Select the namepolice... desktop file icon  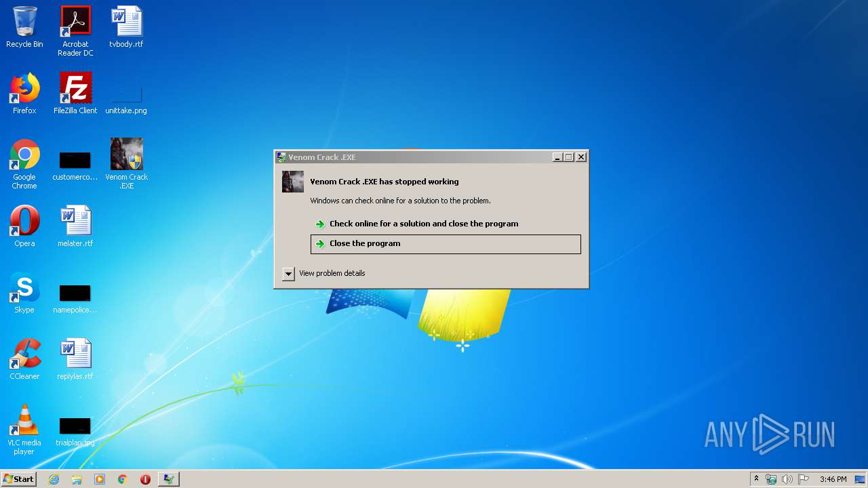pos(75,298)
